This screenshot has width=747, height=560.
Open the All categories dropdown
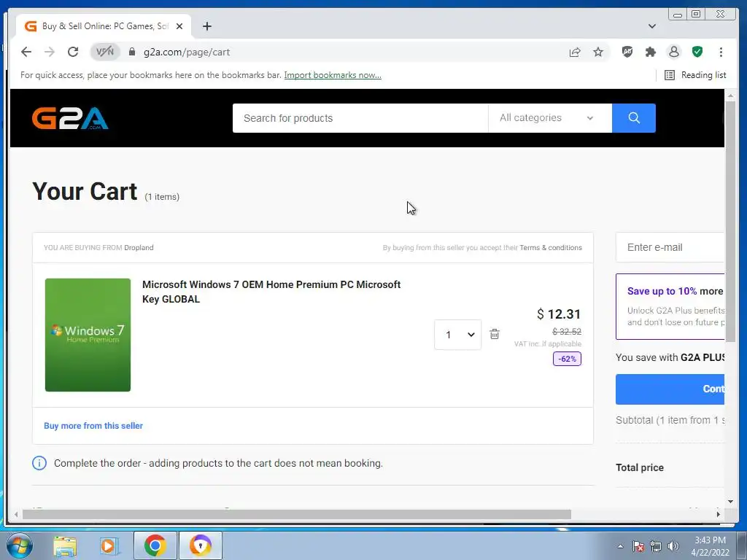click(x=550, y=118)
